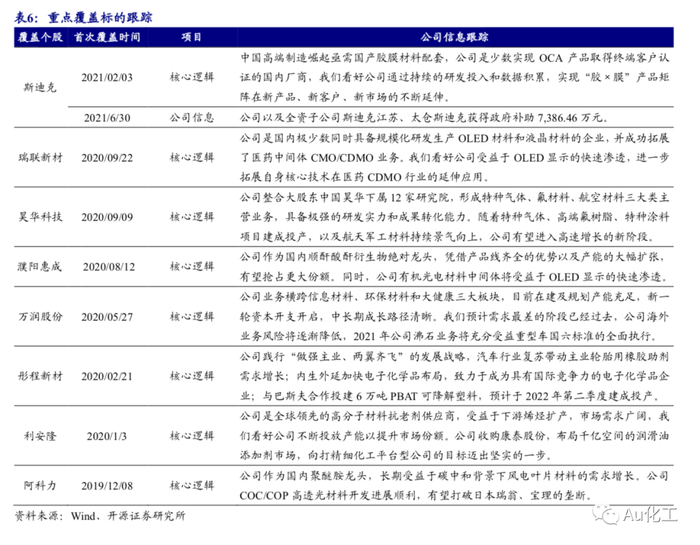Select the date '2019/12/08'
700x545 pixels.
(107, 486)
